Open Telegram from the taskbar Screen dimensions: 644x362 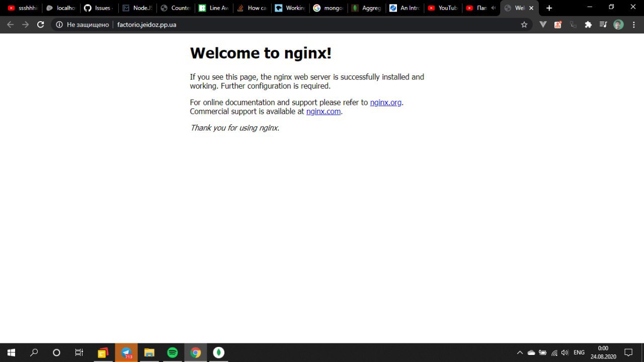(x=126, y=352)
